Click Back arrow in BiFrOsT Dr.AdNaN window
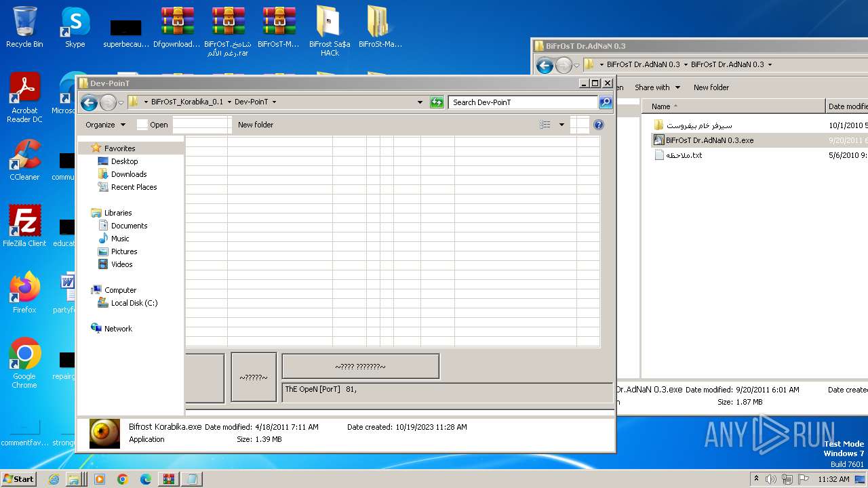868x488 pixels. [x=545, y=65]
